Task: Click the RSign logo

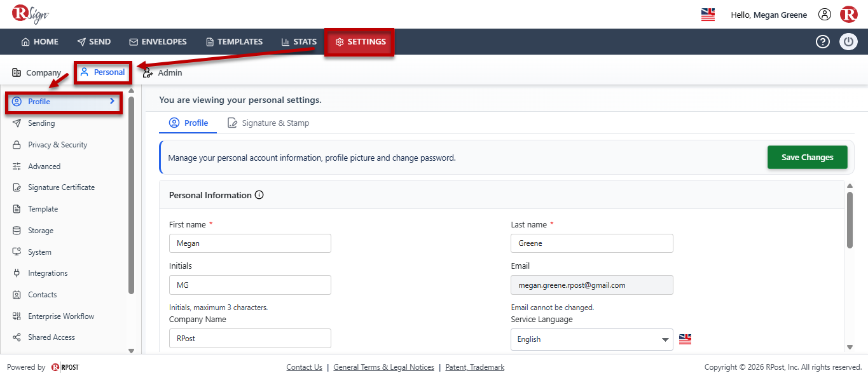Action: pyautogui.click(x=30, y=14)
